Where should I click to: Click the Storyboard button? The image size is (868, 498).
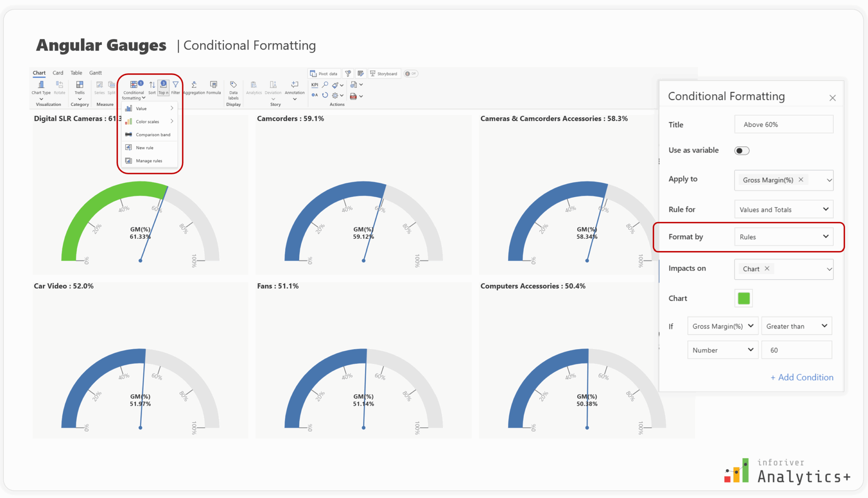tap(384, 73)
